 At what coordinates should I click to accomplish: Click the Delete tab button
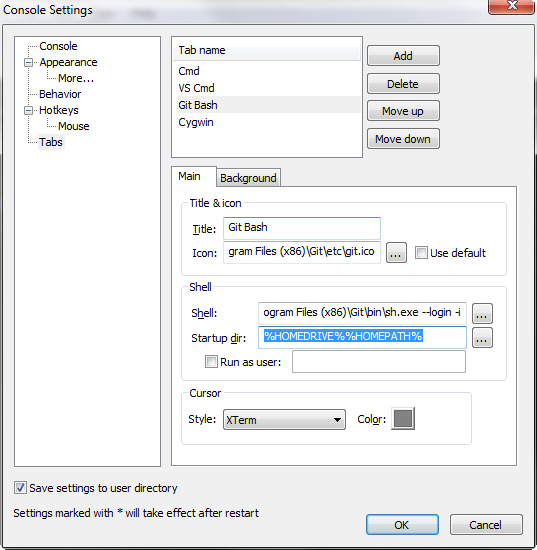(403, 84)
